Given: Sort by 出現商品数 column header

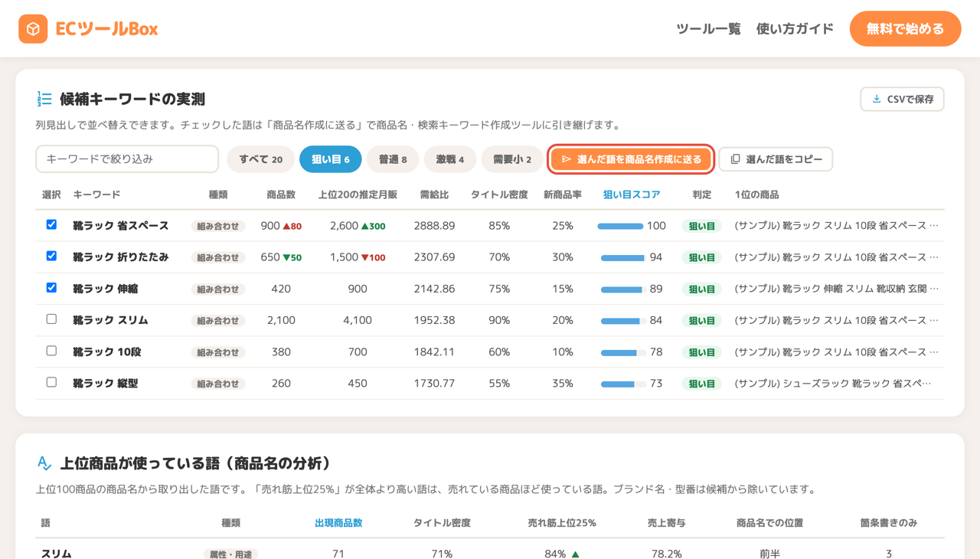Looking at the screenshot, I should pos(338,523).
